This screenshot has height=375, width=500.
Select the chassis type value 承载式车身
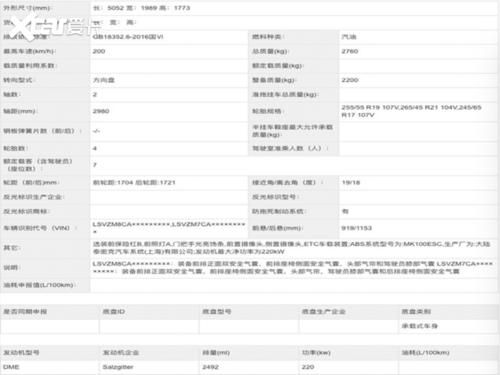coord(420,326)
